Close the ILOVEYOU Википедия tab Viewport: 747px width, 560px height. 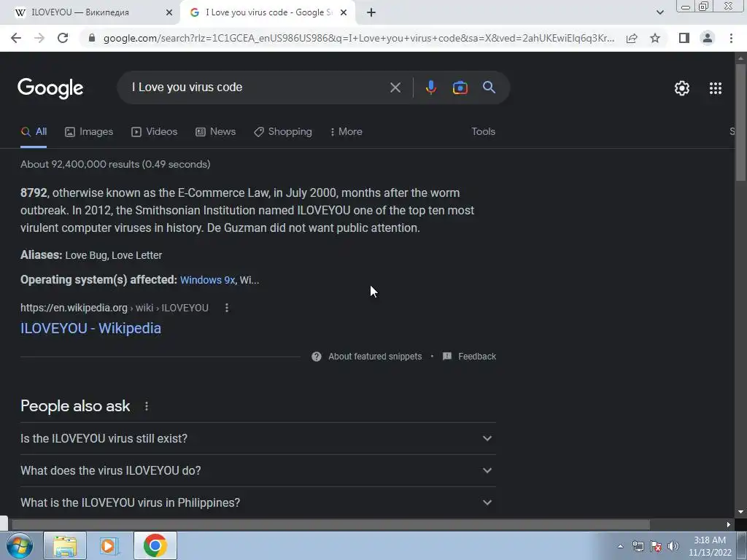[x=169, y=12]
